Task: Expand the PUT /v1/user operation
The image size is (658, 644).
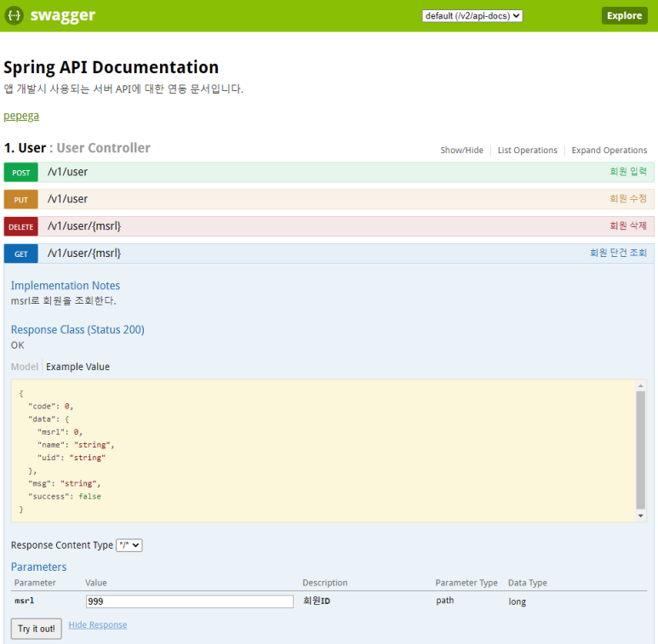Action: 68,199
